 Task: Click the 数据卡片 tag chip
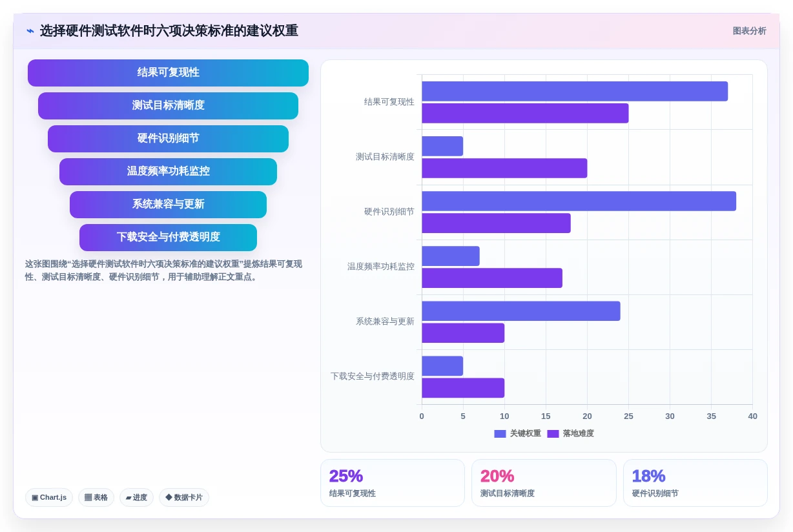[184, 497]
